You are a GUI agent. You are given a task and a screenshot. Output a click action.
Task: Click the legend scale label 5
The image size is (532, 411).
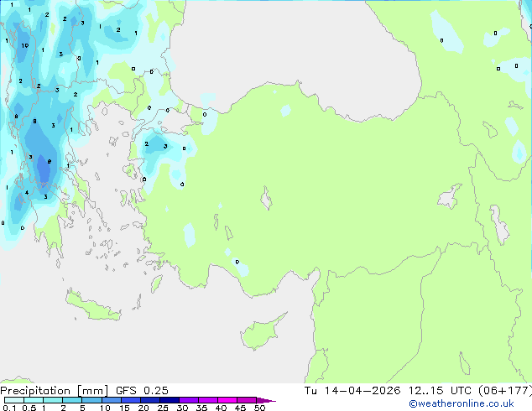82,408
